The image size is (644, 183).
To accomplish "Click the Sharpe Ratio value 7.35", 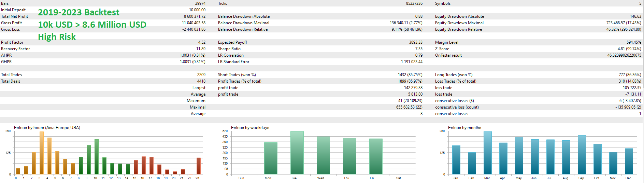I will click(419, 49).
